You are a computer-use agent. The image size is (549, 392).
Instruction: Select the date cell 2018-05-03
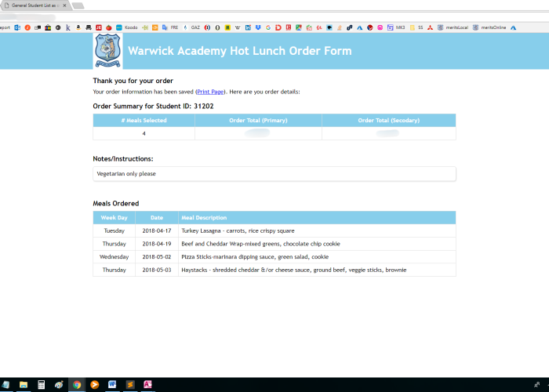(157, 270)
